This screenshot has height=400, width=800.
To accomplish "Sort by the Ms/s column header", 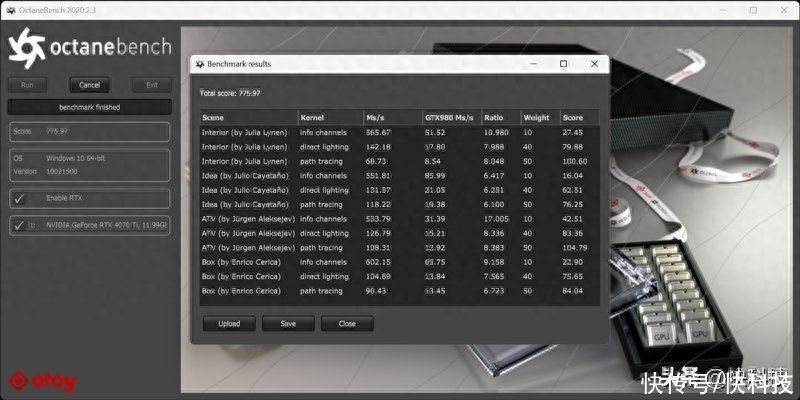I will click(x=393, y=117).
